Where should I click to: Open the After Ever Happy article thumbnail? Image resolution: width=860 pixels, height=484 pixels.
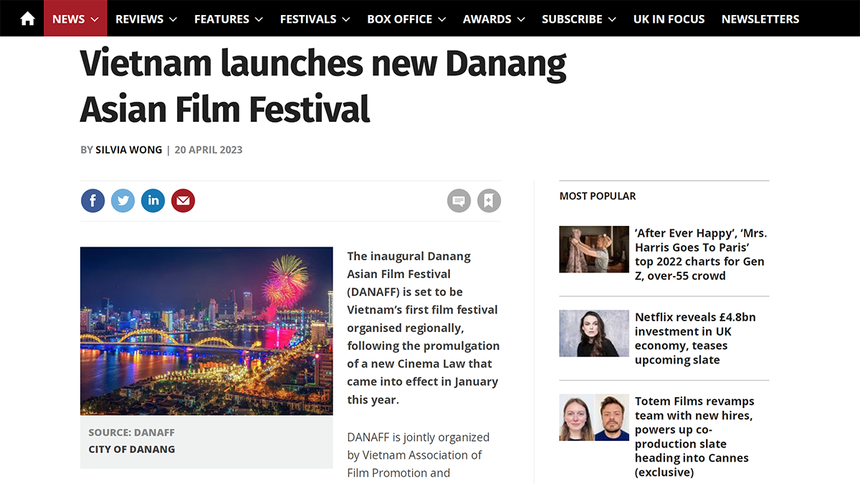pyautogui.click(x=594, y=249)
